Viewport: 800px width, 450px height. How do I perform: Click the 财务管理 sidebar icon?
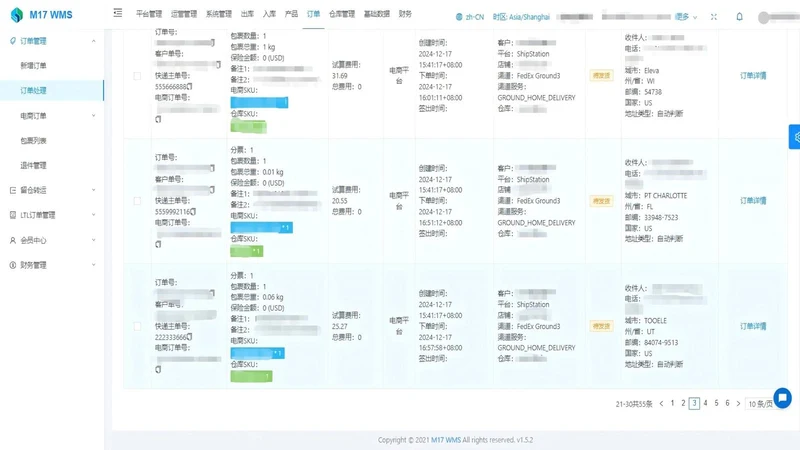coord(13,265)
